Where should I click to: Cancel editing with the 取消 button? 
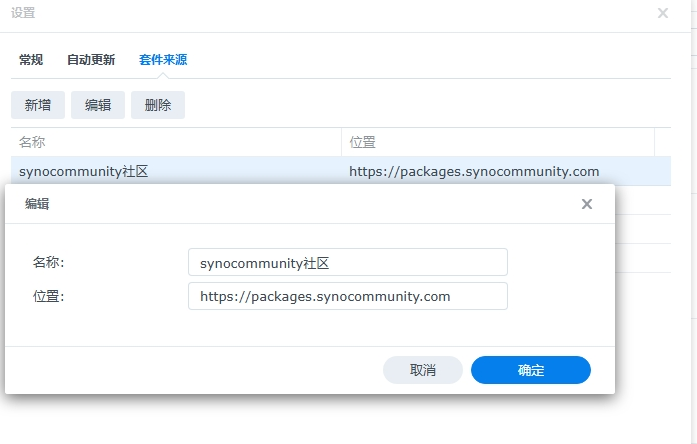tap(423, 370)
